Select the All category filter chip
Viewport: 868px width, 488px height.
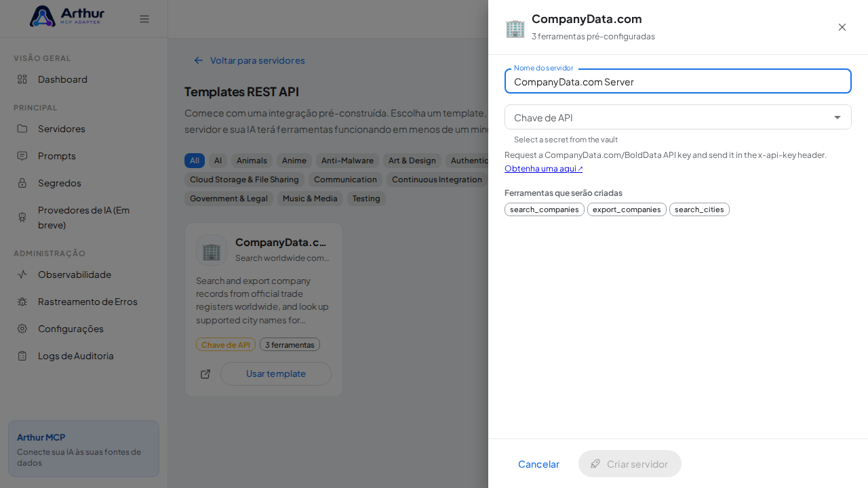click(195, 161)
